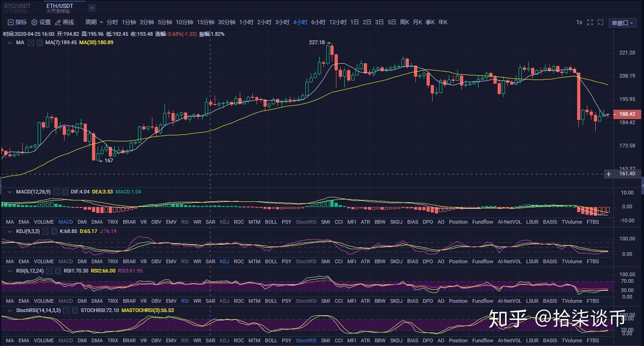
Task: Open MACD(12,26,9) settings gear
Action: tap(56, 192)
